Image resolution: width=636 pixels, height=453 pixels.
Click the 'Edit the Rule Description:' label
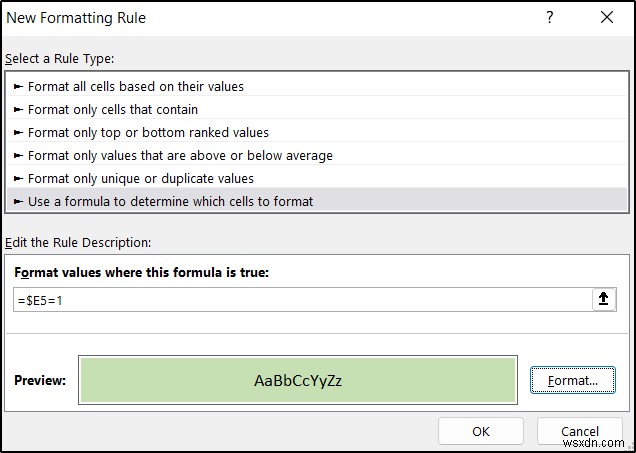(78, 243)
